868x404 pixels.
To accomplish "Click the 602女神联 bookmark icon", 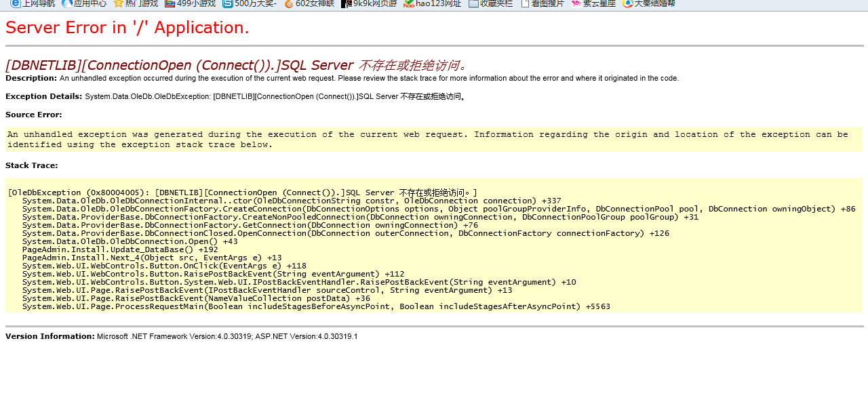I will click(x=289, y=3).
